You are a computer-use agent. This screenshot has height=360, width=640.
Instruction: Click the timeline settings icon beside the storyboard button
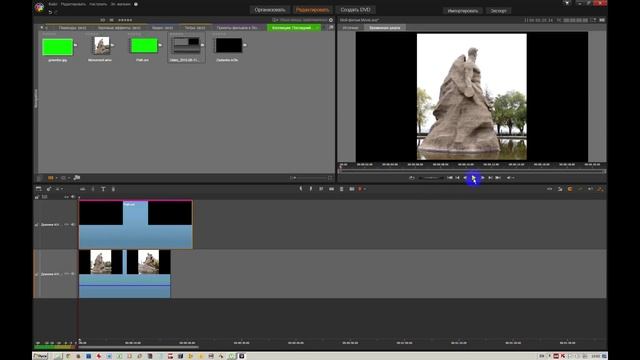49,189
